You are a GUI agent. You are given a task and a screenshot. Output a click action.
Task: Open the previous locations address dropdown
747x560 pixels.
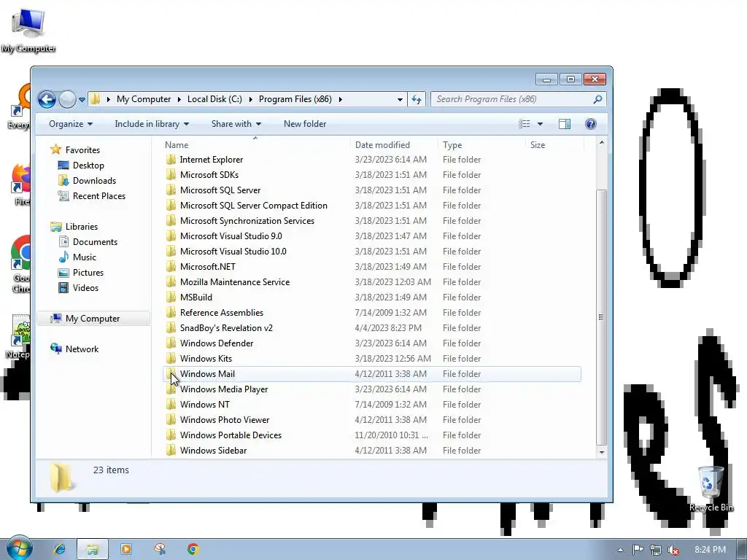400,99
